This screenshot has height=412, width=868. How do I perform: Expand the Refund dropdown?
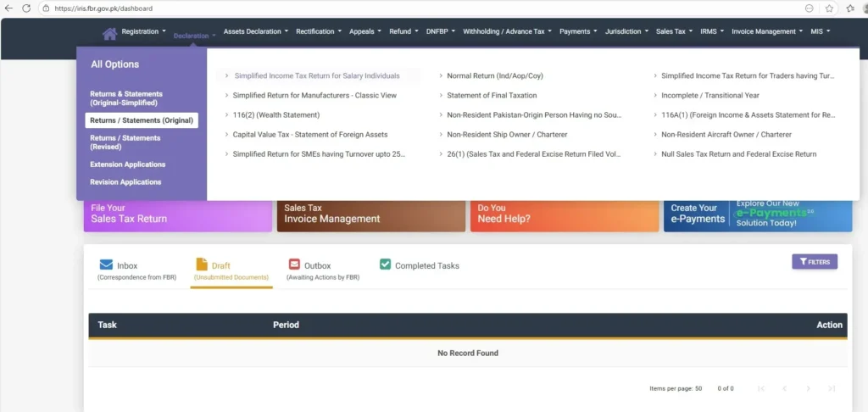tap(403, 31)
